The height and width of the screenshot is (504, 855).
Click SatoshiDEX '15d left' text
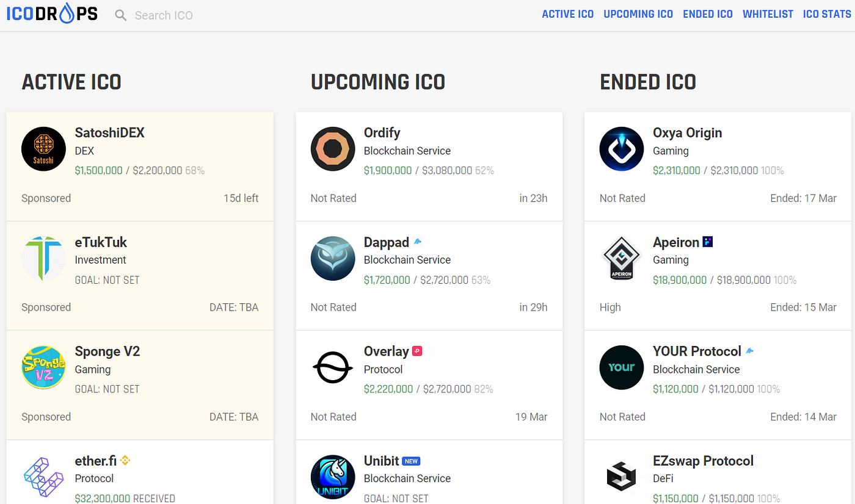click(x=241, y=198)
